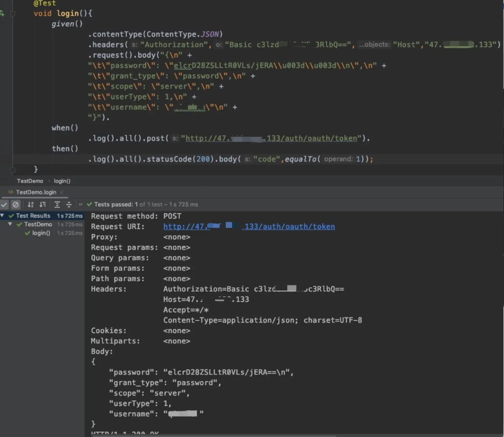
Task: Toggle the Show Passed tests checkmark button
Action: tap(4, 204)
